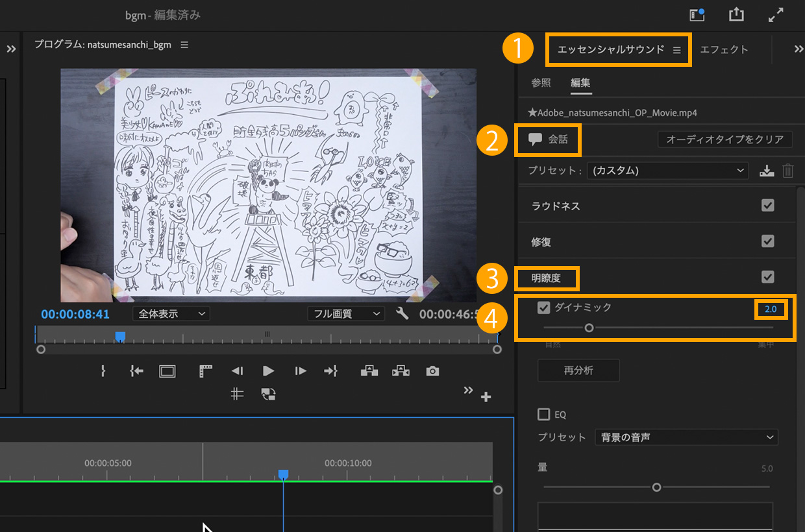The image size is (805, 532).
Task: Toggle the Safe Margins rectangle button
Action: pyautogui.click(x=167, y=371)
